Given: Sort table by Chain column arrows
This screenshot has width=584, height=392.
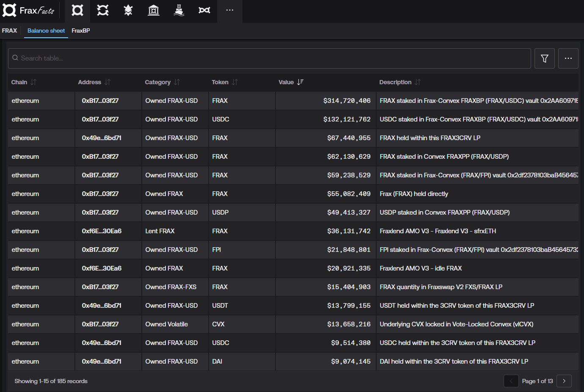Looking at the screenshot, I should tap(33, 82).
